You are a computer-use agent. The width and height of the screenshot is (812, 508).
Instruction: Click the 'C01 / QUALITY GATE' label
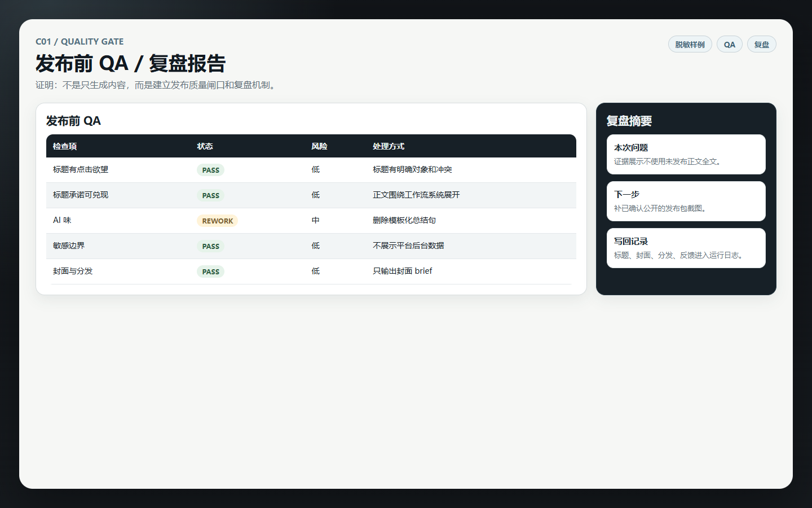click(80, 42)
